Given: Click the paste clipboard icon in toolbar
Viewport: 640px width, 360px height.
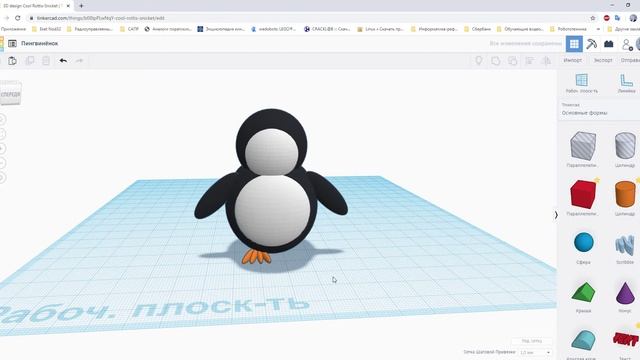Looking at the screenshot, I should (x=12, y=61).
